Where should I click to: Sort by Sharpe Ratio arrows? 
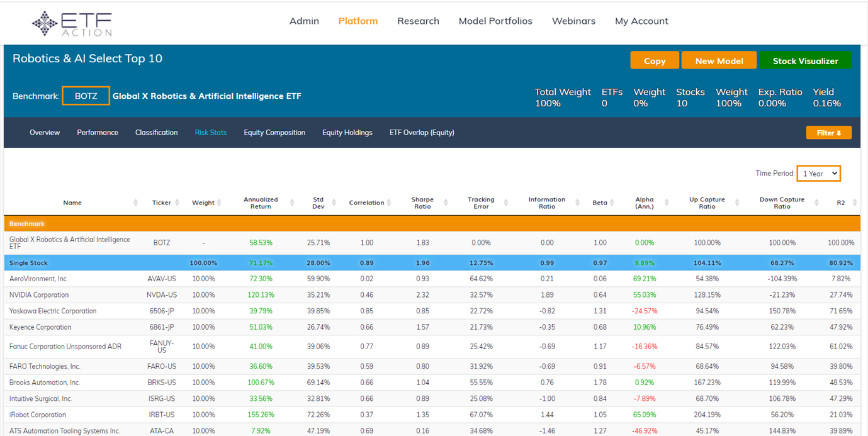coord(446,203)
